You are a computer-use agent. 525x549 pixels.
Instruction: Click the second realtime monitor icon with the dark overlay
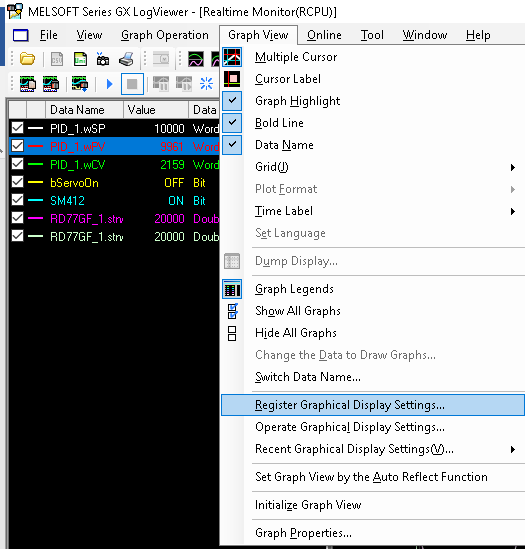click(51, 84)
